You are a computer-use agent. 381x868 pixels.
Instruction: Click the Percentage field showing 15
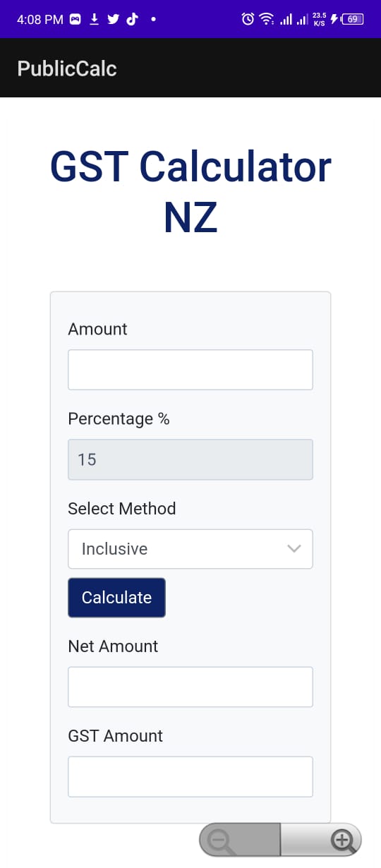click(x=190, y=459)
